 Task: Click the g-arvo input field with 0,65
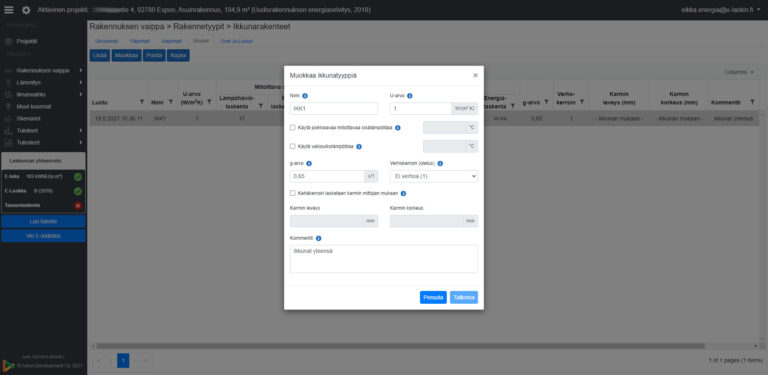coord(327,176)
